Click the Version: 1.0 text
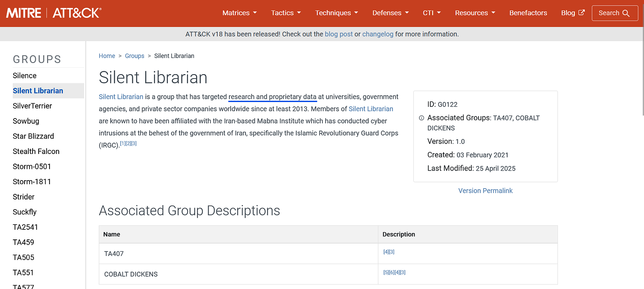644x289 pixels. [x=446, y=141]
